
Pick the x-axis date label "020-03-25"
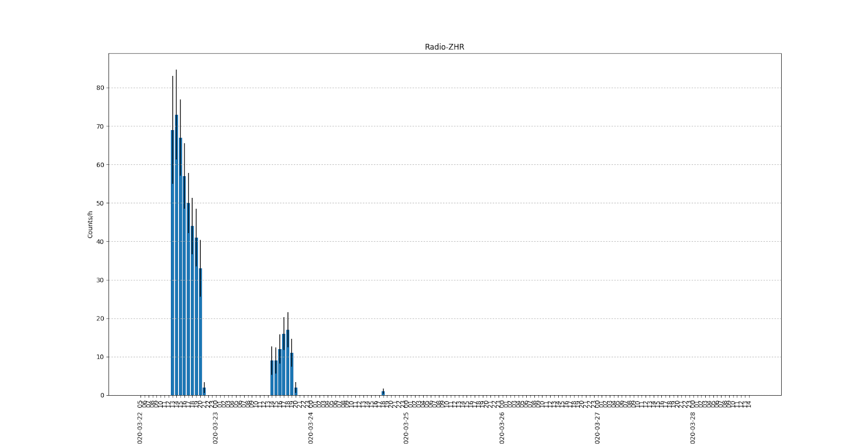406,428
